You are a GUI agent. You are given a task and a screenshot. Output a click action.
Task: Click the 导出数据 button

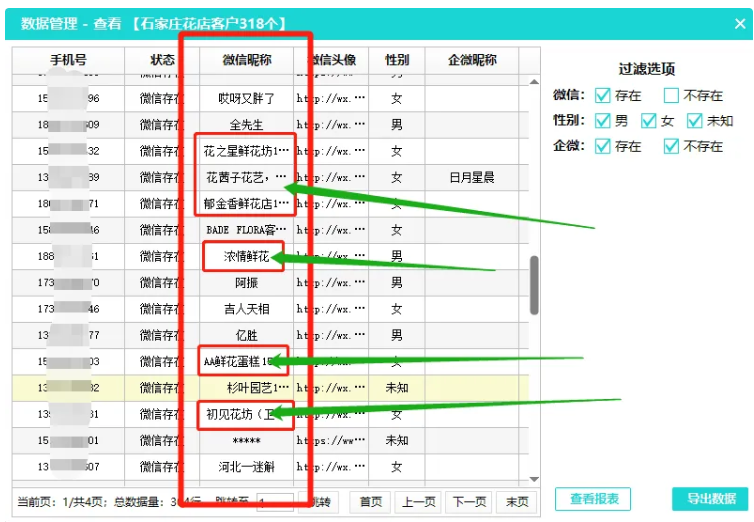[710, 499]
